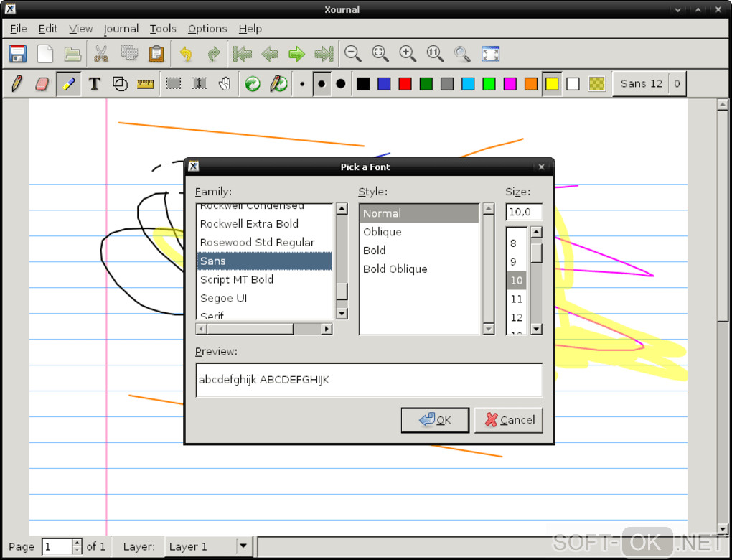Click the 1:1 normal size zoom icon
The height and width of the screenshot is (560, 732).
pos(435,54)
